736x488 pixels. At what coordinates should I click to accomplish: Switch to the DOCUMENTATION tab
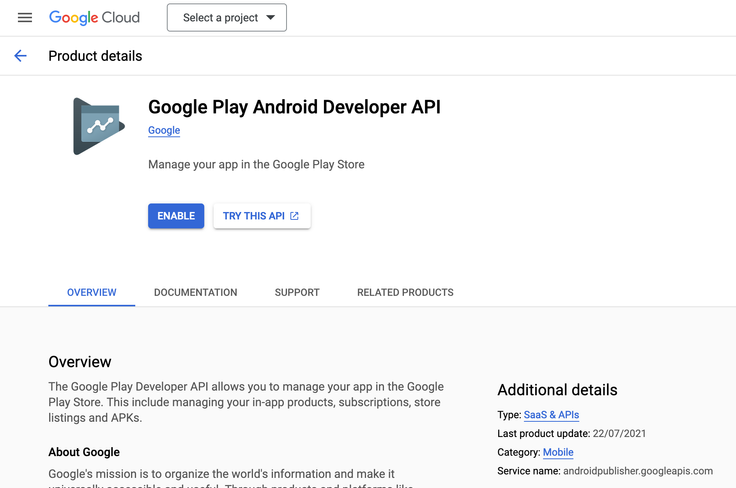196,292
